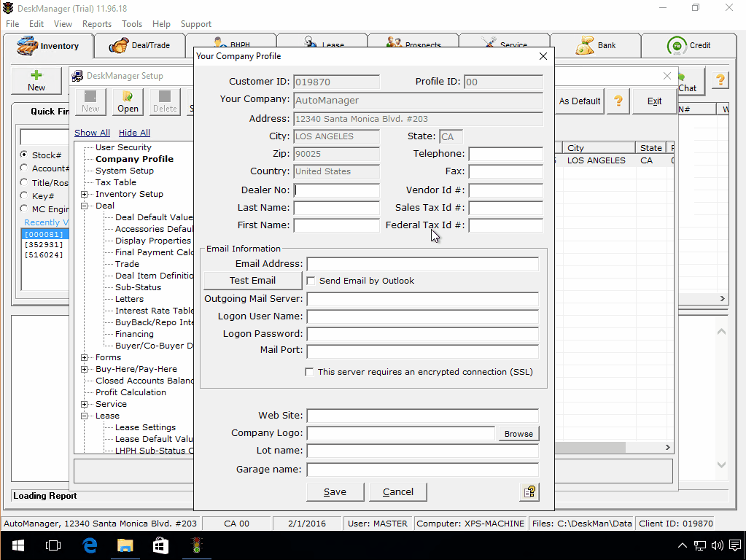This screenshot has height=560, width=746.
Task: Click the help icon in dialog bottom corner
Action: (529, 492)
